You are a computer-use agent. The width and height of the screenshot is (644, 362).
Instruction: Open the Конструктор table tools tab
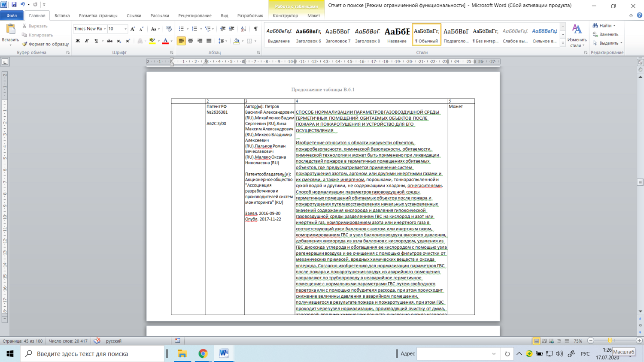tap(286, 15)
